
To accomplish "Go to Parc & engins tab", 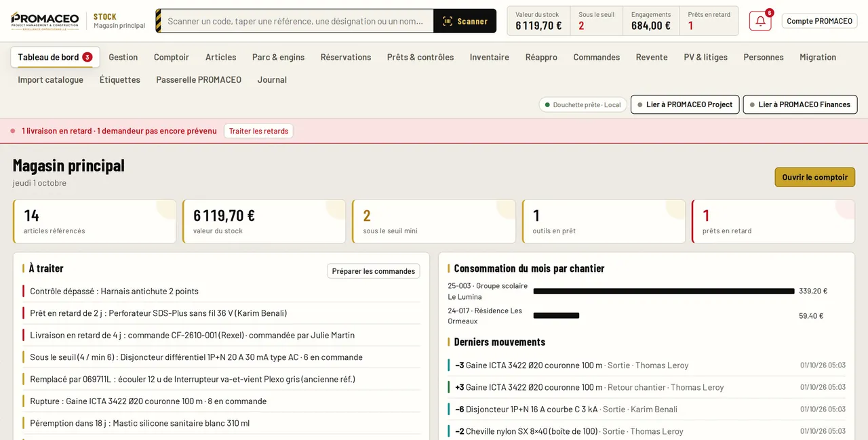I will coord(278,57).
